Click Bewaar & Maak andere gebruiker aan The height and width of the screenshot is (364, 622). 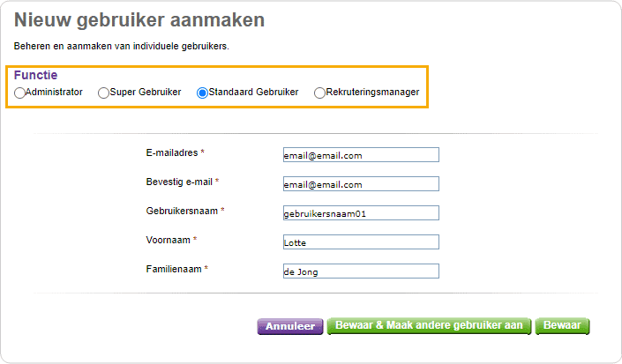429,326
